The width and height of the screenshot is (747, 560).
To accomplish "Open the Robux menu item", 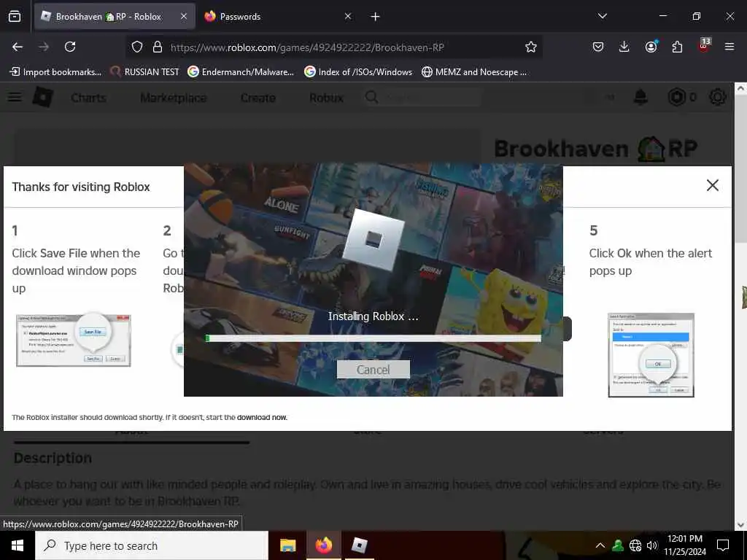I will 326,98.
